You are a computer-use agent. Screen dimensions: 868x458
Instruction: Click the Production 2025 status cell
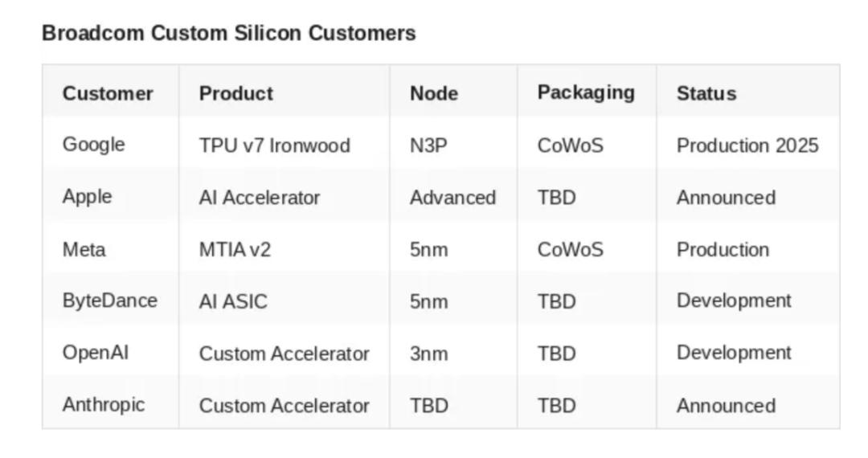747,145
